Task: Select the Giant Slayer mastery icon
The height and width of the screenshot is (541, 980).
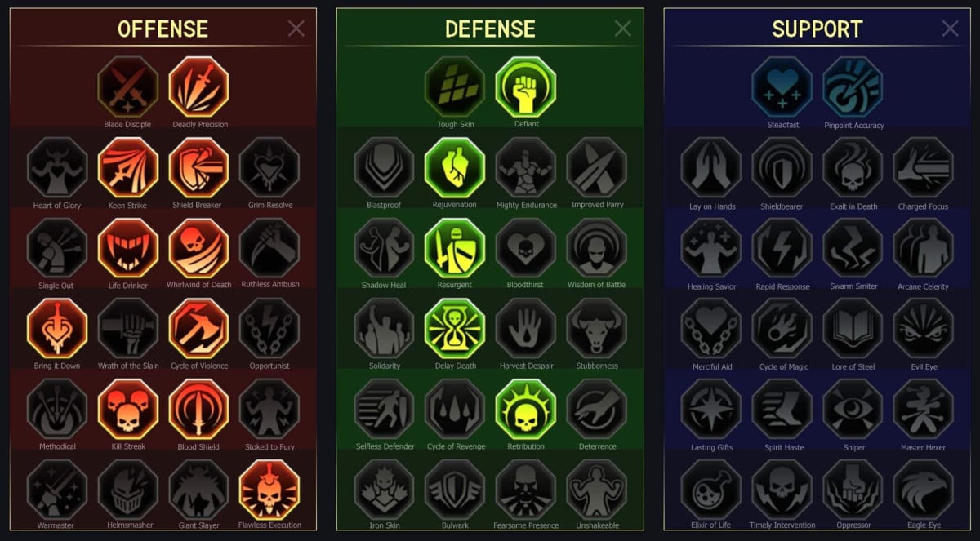Action: (x=198, y=490)
